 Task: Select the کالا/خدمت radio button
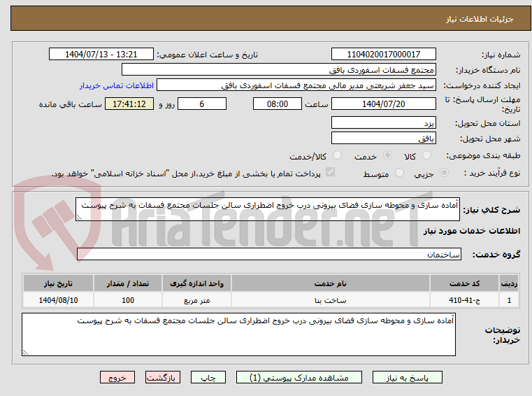click(x=337, y=155)
